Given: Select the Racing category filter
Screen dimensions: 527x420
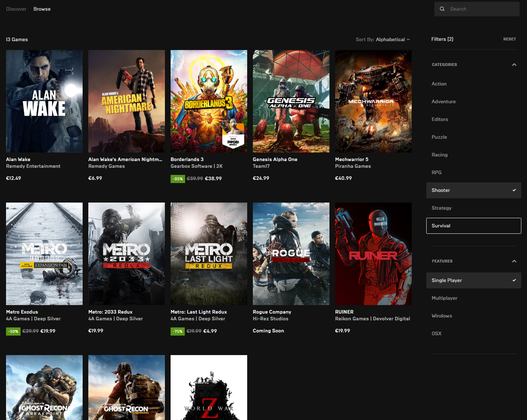Looking at the screenshot, I should point(474,155).
